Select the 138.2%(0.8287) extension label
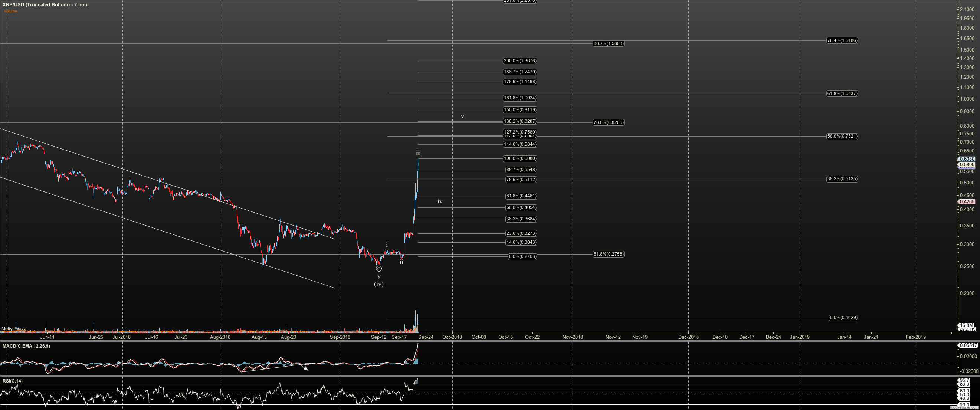Screen dimensions: 980x410 tap(520, 122)
